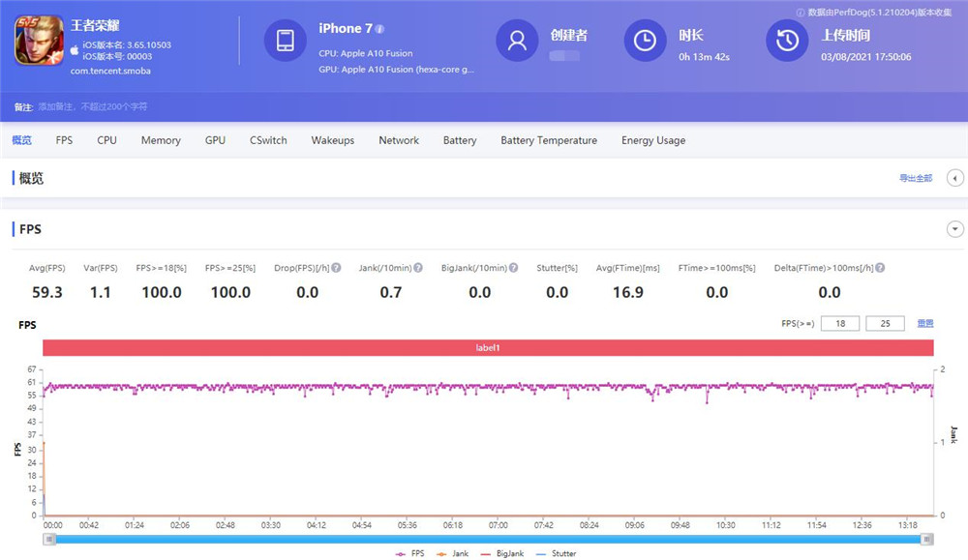The width and height of the screenshot is (968, 560).
Task: Click the Honor of Kings game app icon
Action: (39, 42)
